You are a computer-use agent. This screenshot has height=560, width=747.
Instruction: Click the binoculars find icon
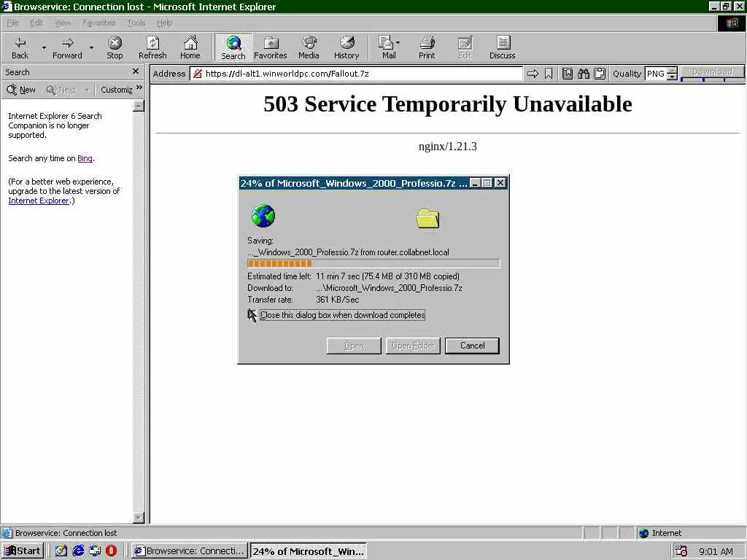[x=584, y=74]
